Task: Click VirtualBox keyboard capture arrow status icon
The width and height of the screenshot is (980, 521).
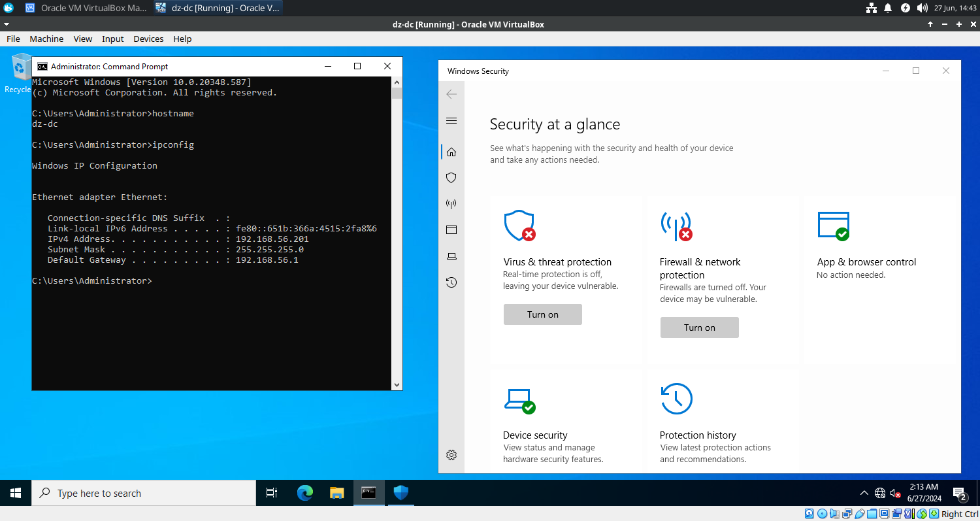Action: click(934, 514)
